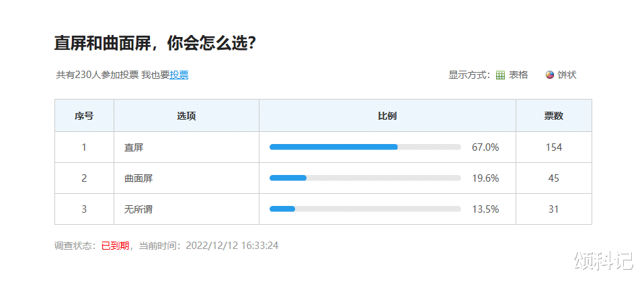The width and height of the screenshot is (644, 284).
Task: Click the red 已到期 status text
Action: pos(115,246)
